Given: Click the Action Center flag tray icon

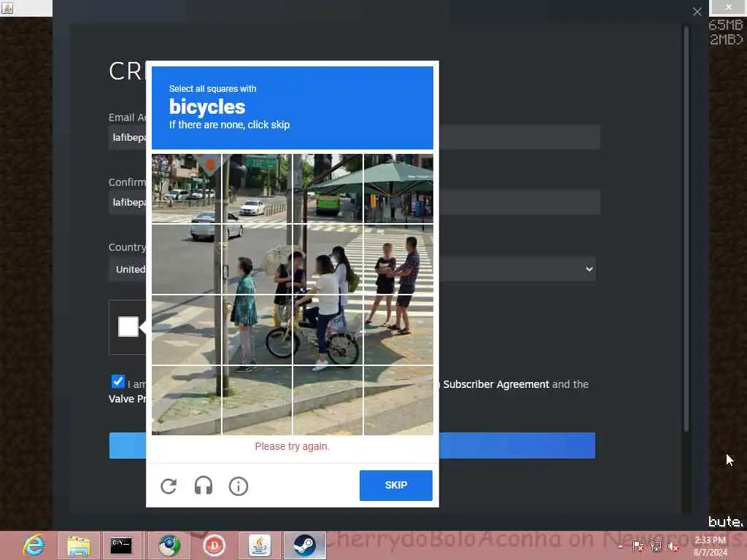Looking at the screenshot, I should tap(638, 545).
